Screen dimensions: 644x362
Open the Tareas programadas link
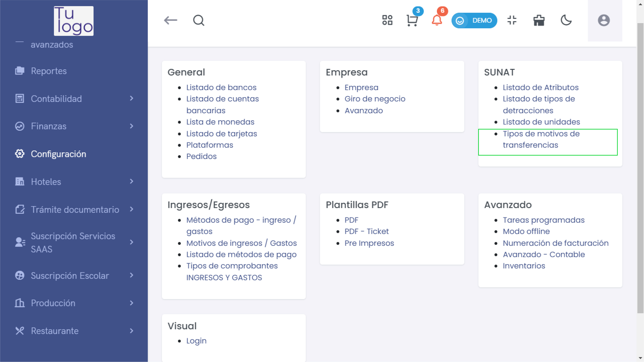click(x=544, y=220)
